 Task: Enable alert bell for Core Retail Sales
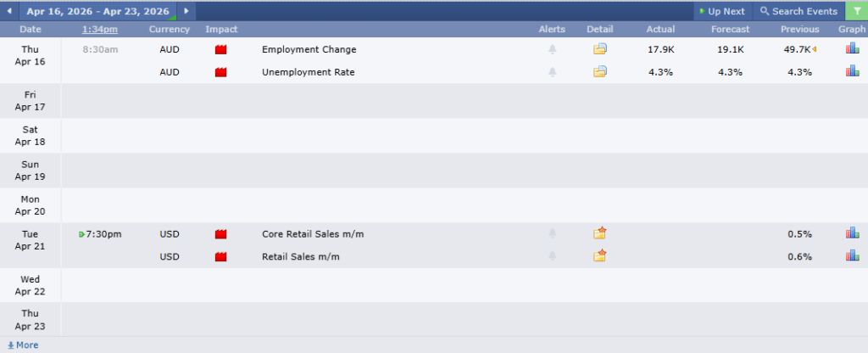coord(553,233)
